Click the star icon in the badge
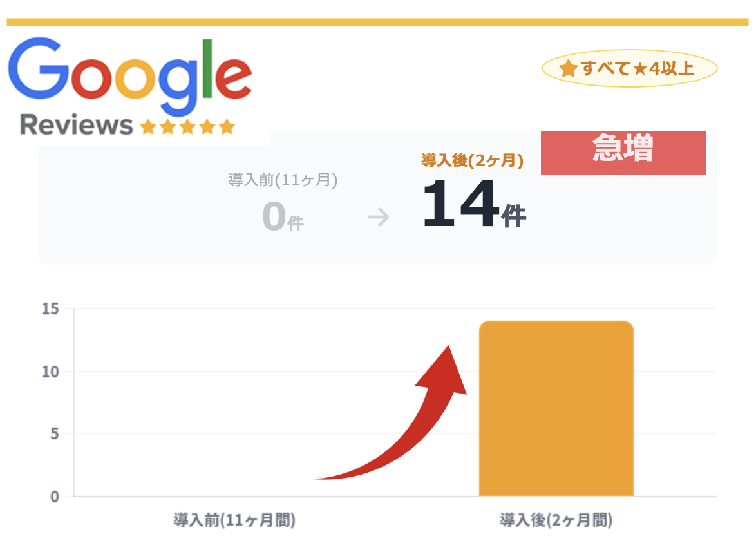 pyautogui.click(x=568, y=69)
